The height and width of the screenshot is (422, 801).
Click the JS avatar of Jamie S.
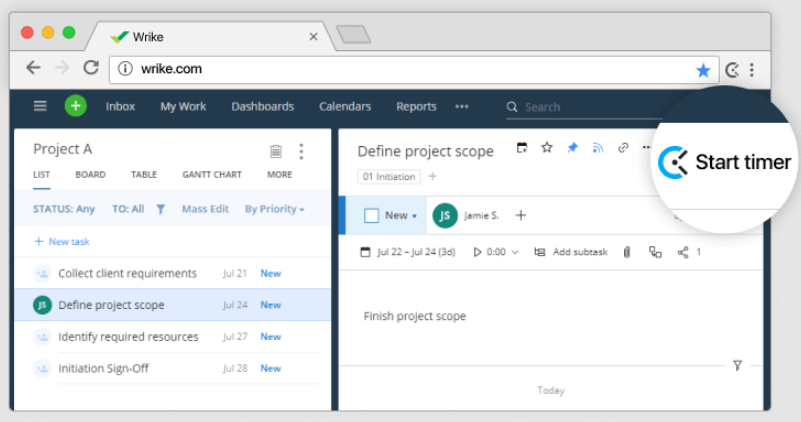tap(445, 216)
